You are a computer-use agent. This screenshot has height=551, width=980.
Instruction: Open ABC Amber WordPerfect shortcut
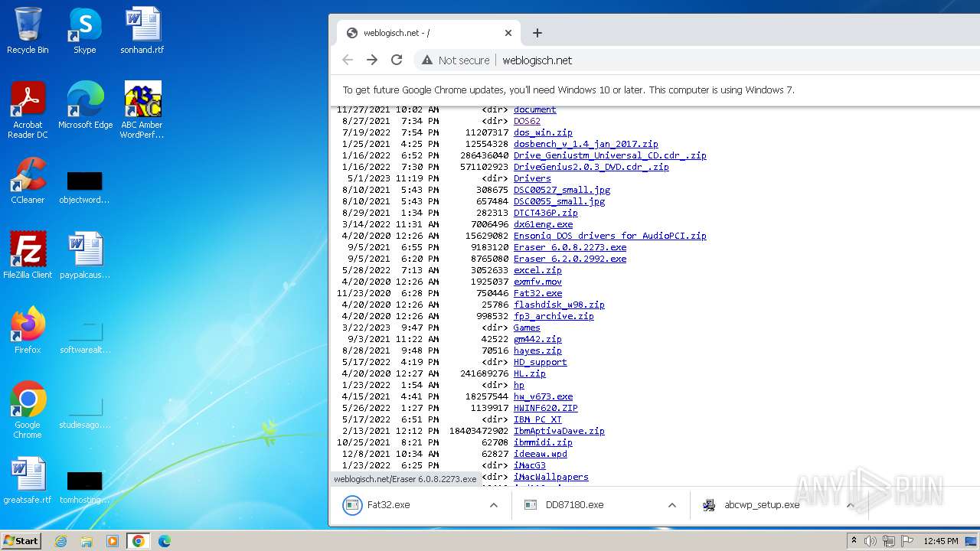pos(142,109)
